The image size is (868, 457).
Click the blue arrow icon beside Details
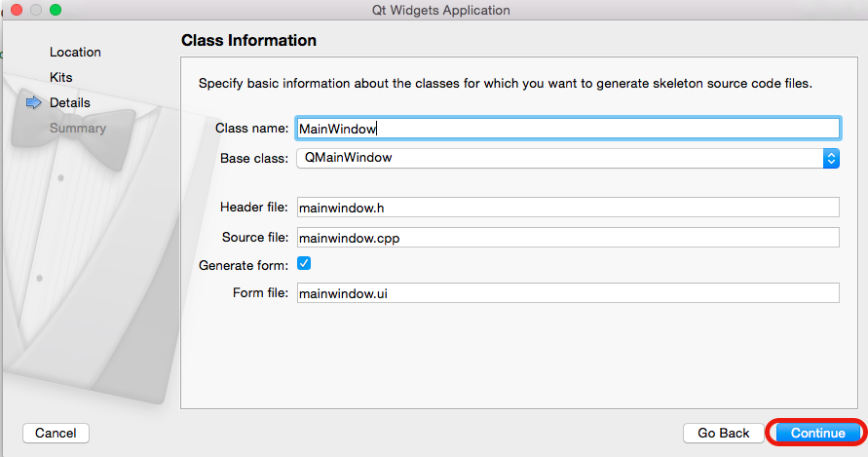pos(34,102)
